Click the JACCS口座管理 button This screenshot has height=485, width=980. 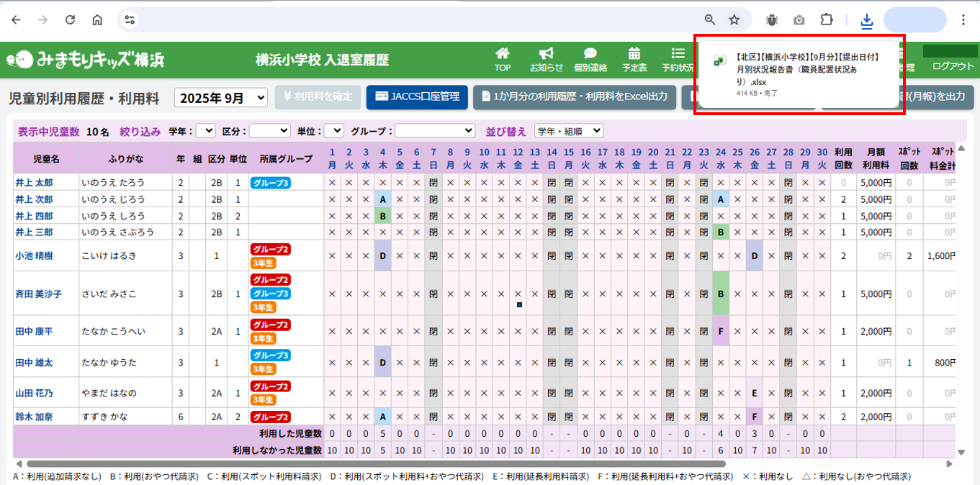pos(417,96)
